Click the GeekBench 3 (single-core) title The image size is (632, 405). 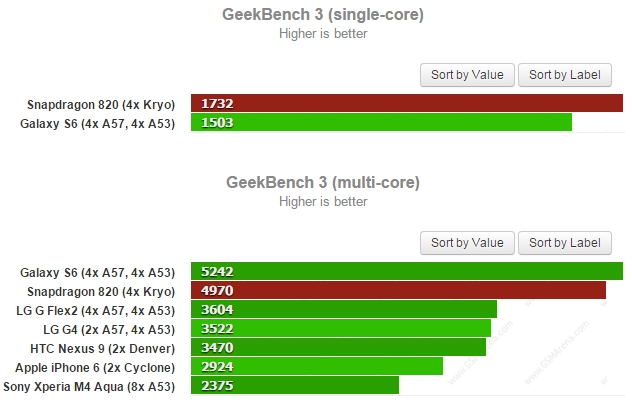322,14
